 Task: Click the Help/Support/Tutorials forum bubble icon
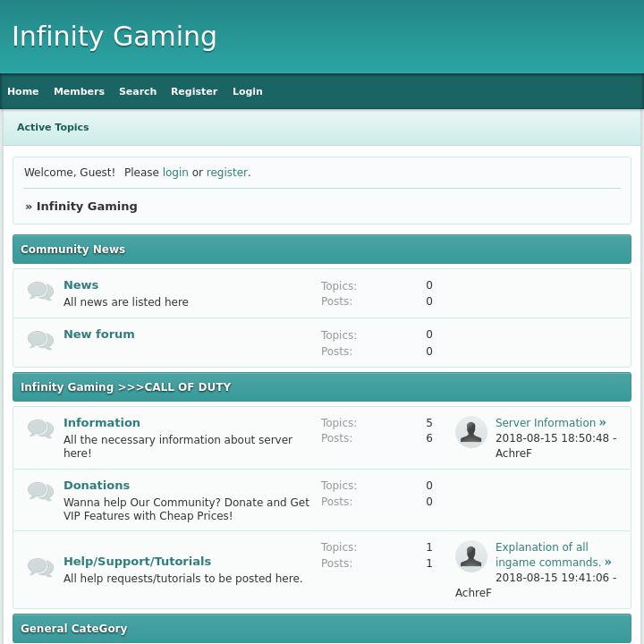pos(40,567)
